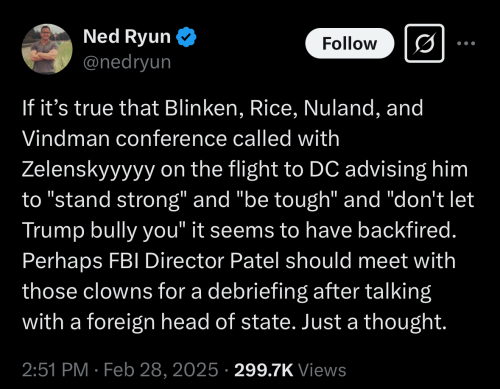Screen dimensions: 500x389
Task: Click the display name Ned Ryun
Action: pos(127,37)
